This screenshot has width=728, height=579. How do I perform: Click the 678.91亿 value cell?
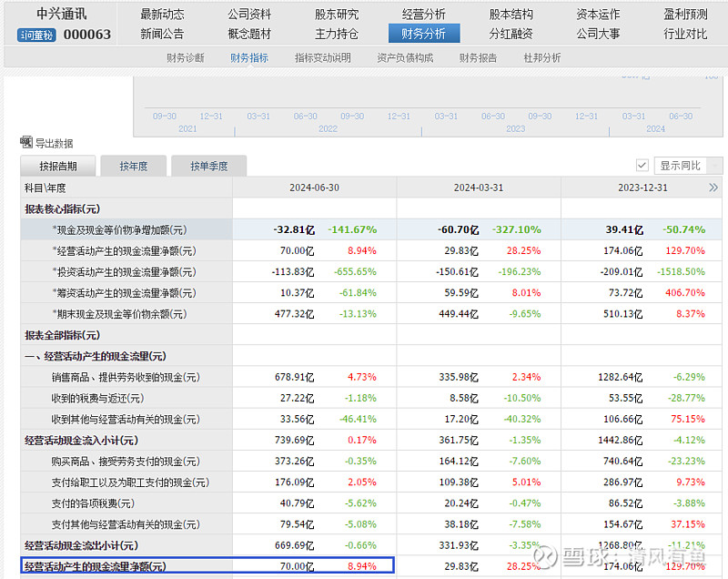click(294, 377)
